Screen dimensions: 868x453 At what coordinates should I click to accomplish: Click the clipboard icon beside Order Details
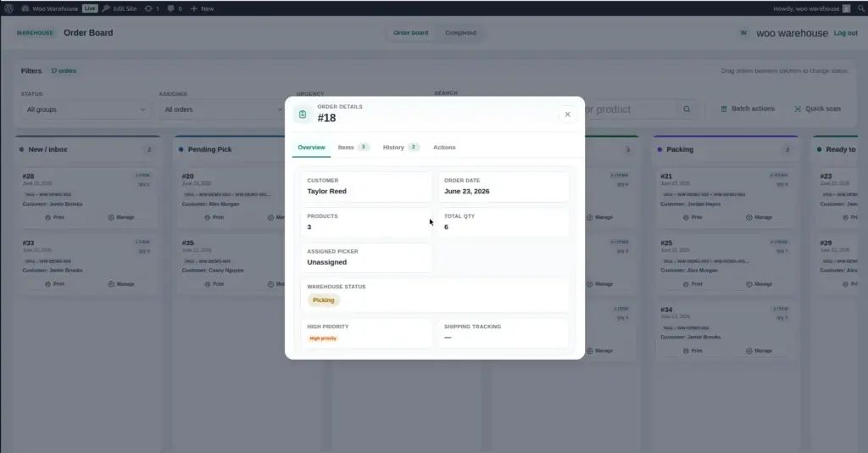(x=303, y=114)
